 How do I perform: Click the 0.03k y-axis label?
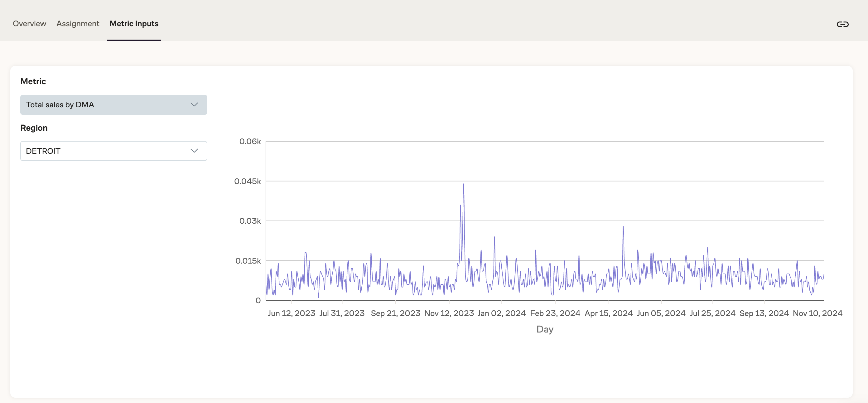[x=250, y=221]
